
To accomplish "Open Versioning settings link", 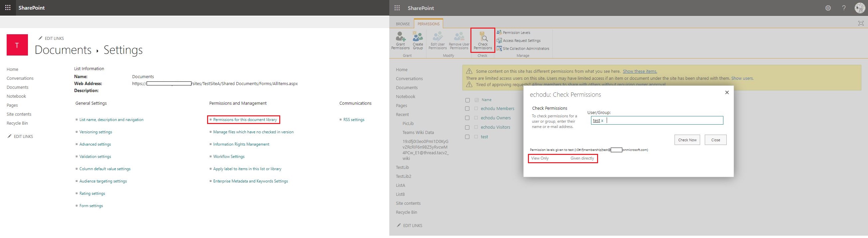I will pos(96,132).
